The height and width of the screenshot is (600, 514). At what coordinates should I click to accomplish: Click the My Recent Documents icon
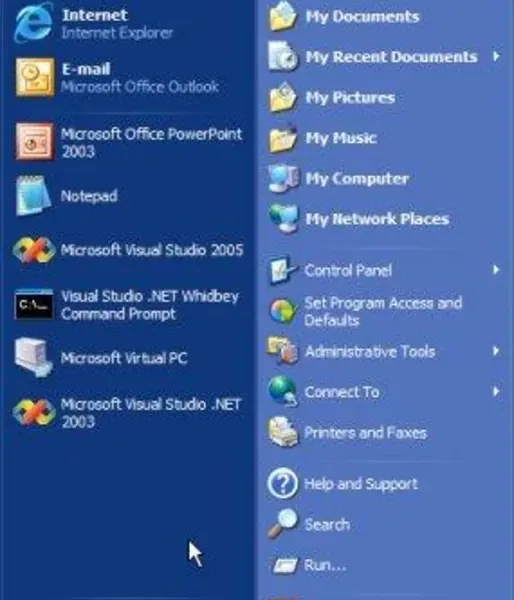click(283, 57)
